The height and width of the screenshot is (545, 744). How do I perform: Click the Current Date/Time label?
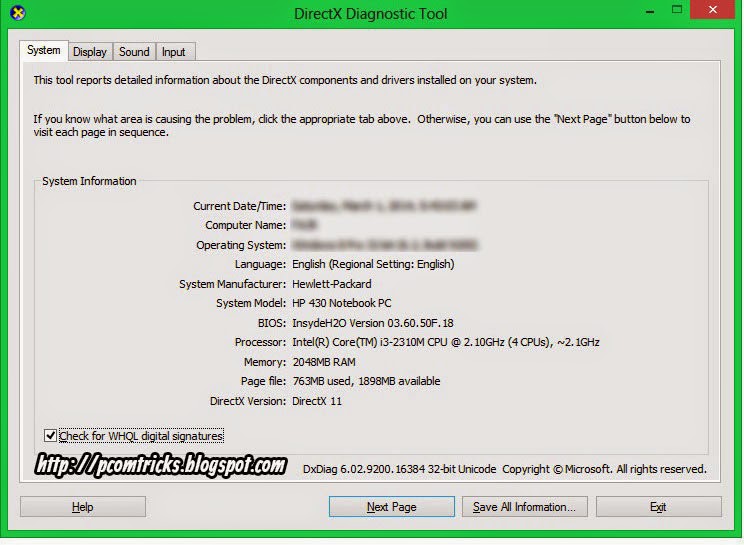[x=240, y=206]
